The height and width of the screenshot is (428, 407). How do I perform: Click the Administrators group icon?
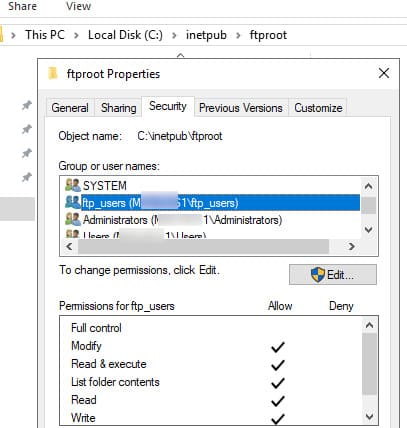(73, 219)
